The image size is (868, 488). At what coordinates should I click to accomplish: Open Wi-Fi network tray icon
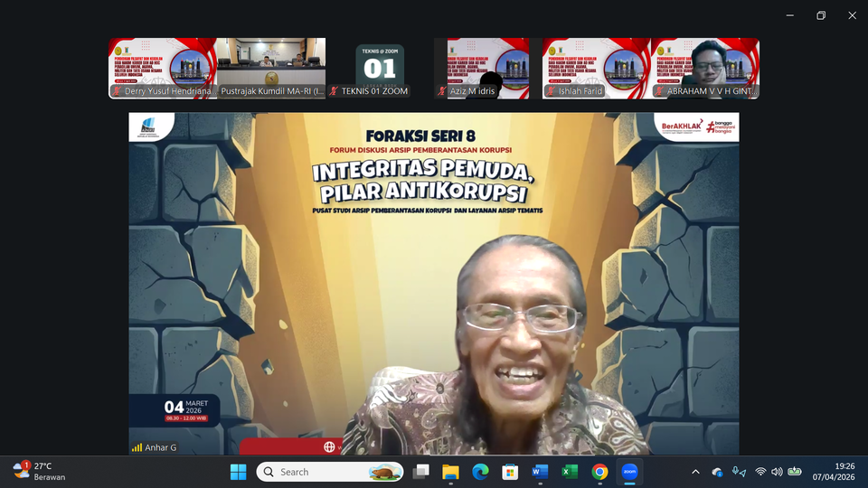760,472
